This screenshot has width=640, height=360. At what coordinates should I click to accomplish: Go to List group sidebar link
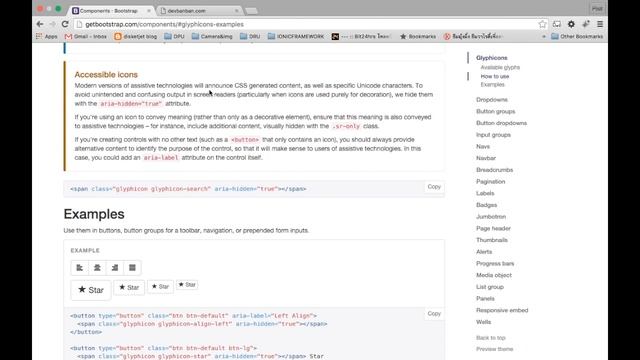click(x=490, y=287)
